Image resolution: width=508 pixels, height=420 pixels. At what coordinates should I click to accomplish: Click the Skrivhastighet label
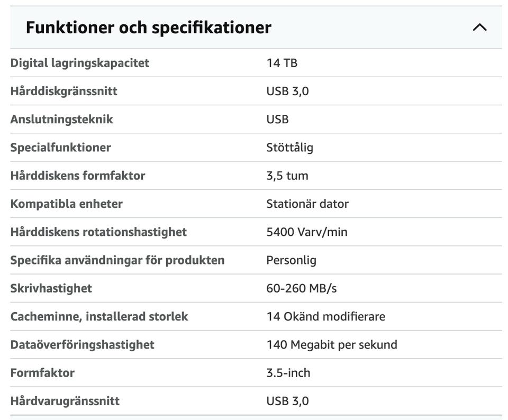tap(51, 288)
